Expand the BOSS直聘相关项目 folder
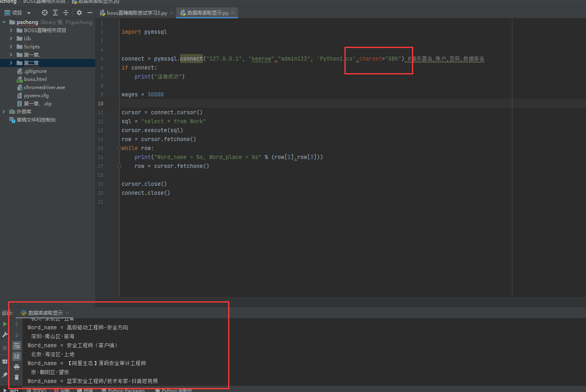The width and height of the screenshot is (586, 392). point(11,30)
